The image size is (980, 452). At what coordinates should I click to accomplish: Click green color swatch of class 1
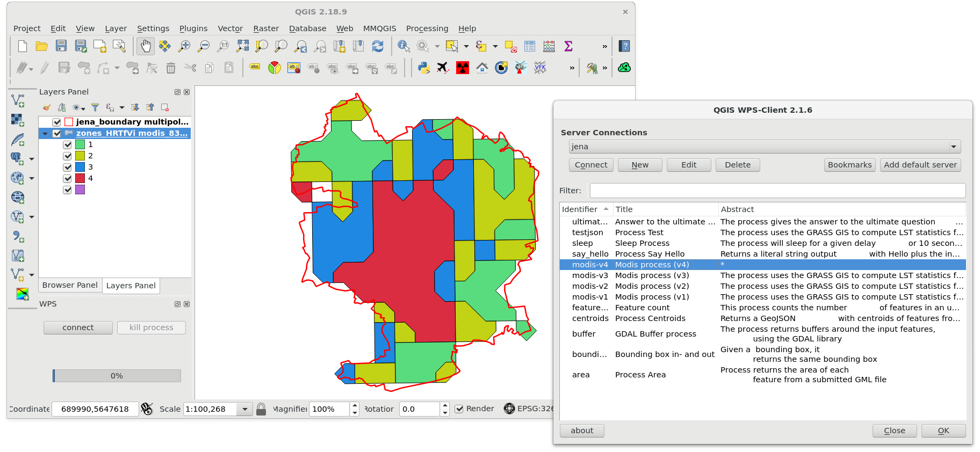tap(80, 144)
